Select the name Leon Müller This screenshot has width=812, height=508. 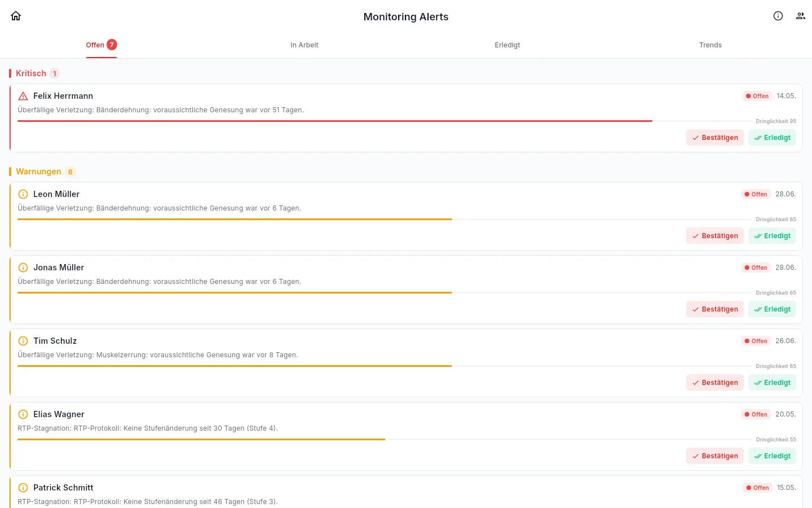[56, 194]
